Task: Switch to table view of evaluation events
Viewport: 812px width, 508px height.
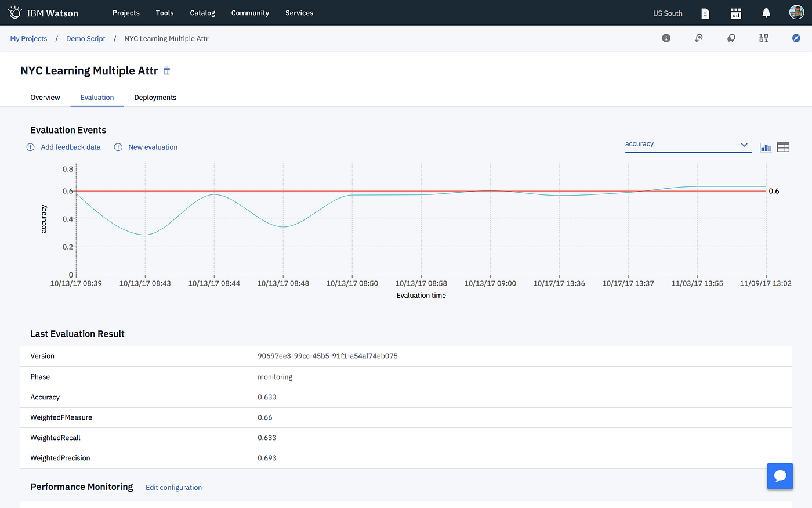Action: [x=782, y=147]
